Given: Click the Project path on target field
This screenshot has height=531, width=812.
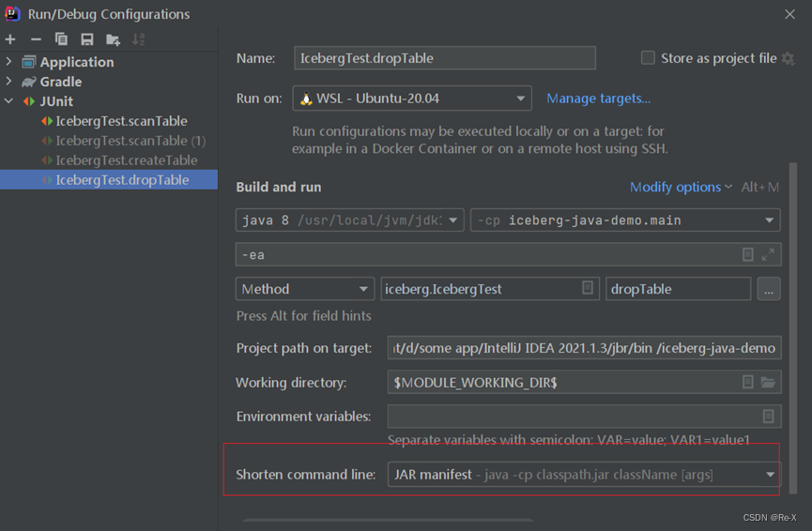Looking at the screenshot, I should pos(584,348).
